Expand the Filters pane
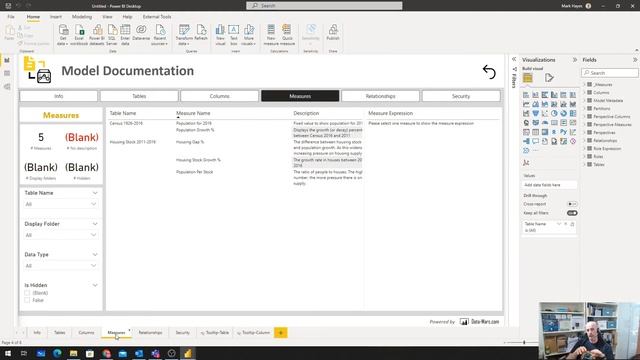Viewport: 640px width, 360px height. [x=514, y=60]
